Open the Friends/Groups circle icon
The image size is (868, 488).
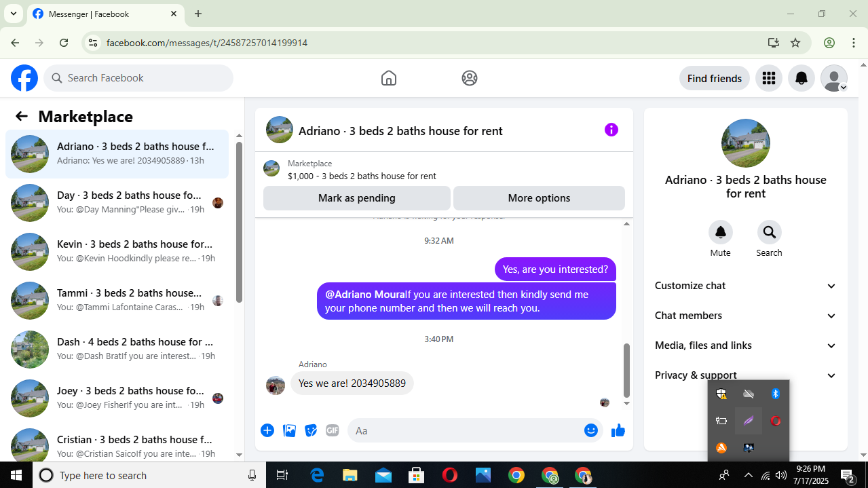[x=470, y=78]
